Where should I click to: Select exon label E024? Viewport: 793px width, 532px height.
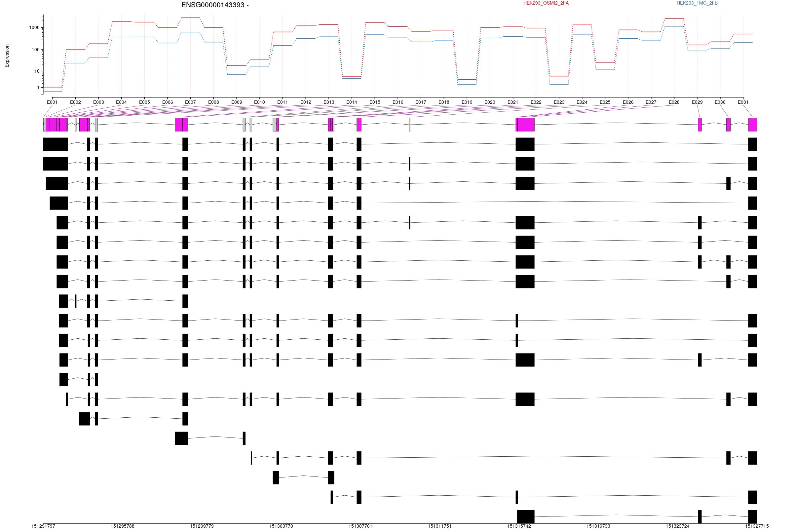pyautogui.click(x=582, y=102)
